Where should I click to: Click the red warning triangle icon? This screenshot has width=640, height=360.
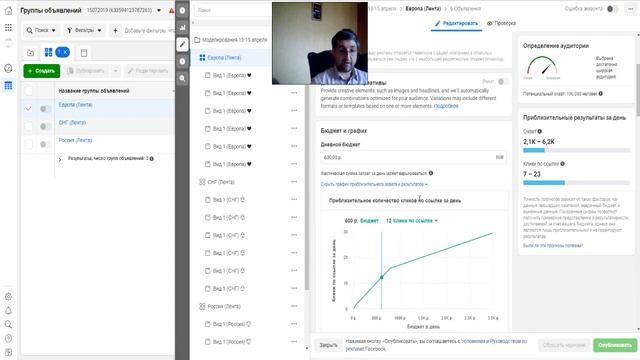171,11
